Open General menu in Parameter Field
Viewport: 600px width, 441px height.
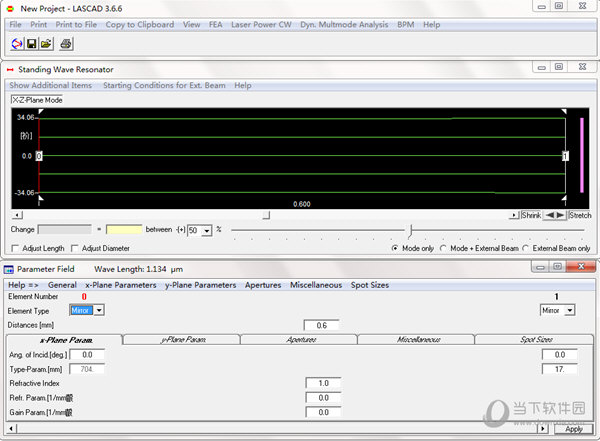[x=62, y=285]
